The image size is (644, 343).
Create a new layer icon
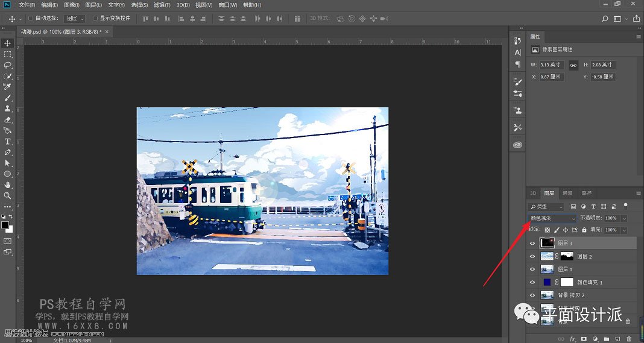[617, 339]
